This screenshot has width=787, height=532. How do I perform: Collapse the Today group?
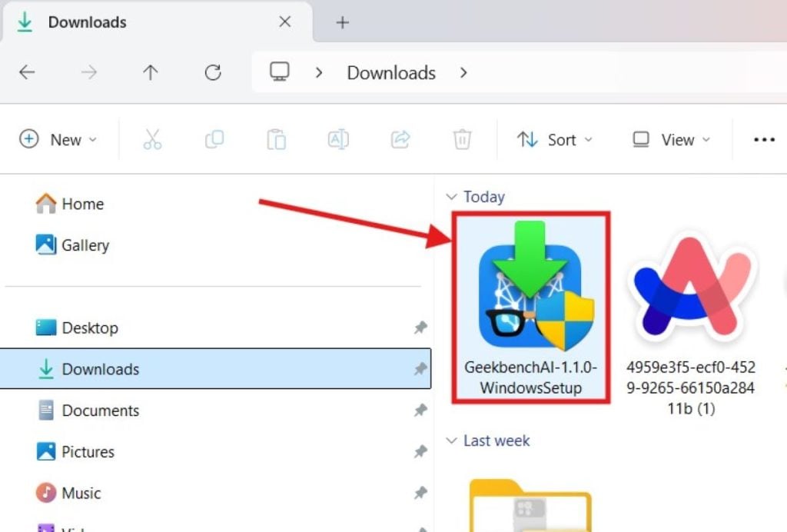click(451, 197)
